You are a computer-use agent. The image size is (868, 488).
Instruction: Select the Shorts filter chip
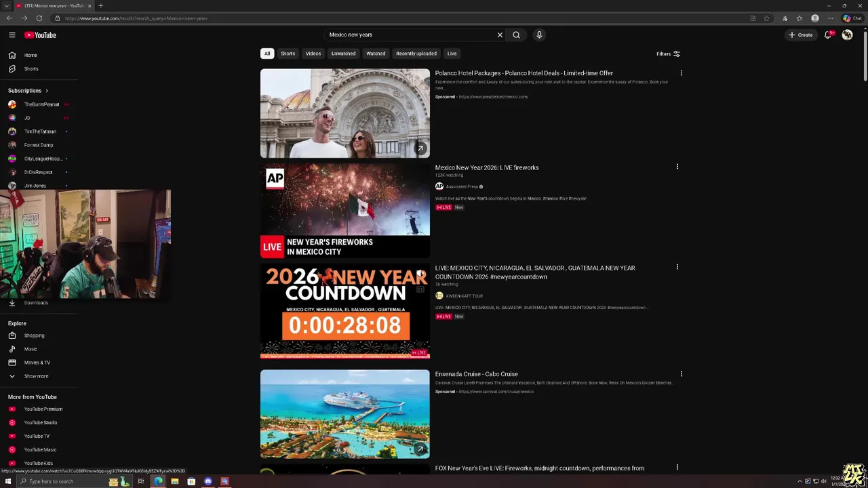click(288, 54)
